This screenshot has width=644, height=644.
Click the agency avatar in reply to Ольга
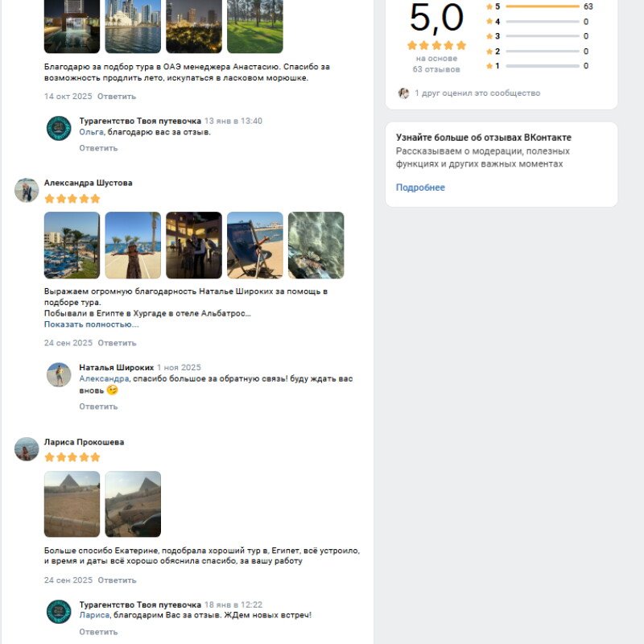(59, 128)
